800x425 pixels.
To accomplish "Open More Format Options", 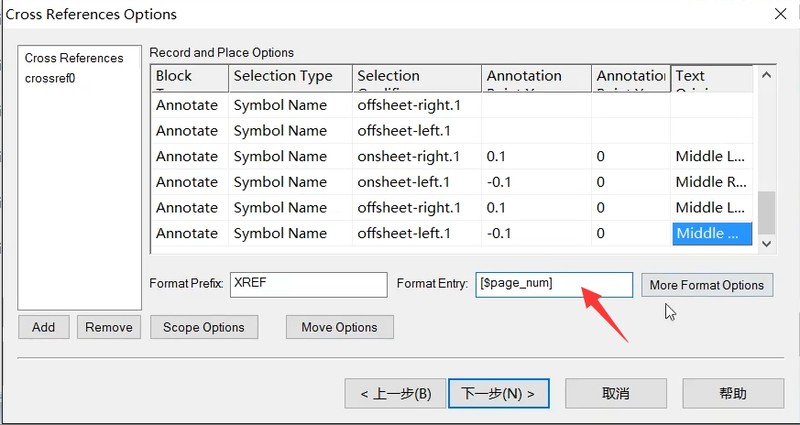I will coord(707,285).
